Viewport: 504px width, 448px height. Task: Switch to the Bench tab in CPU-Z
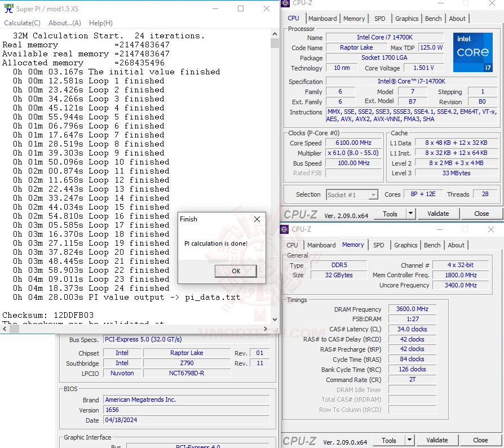(x=433, y=18)
